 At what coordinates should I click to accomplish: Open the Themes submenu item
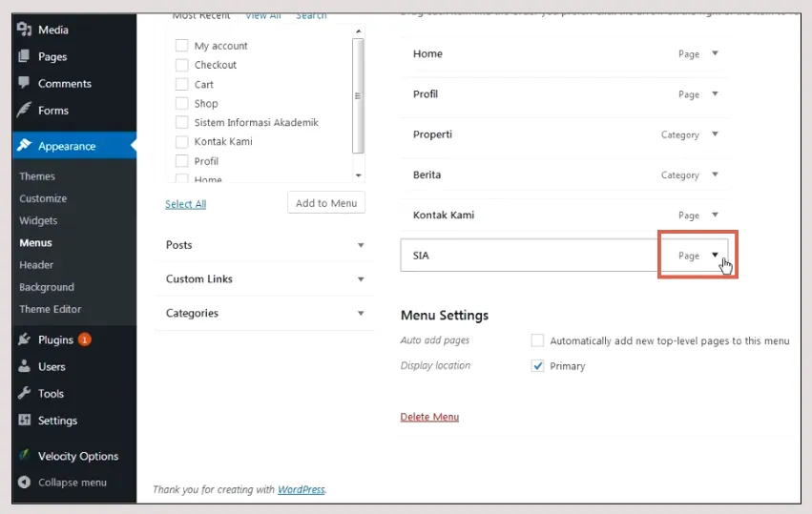(37, 176)
